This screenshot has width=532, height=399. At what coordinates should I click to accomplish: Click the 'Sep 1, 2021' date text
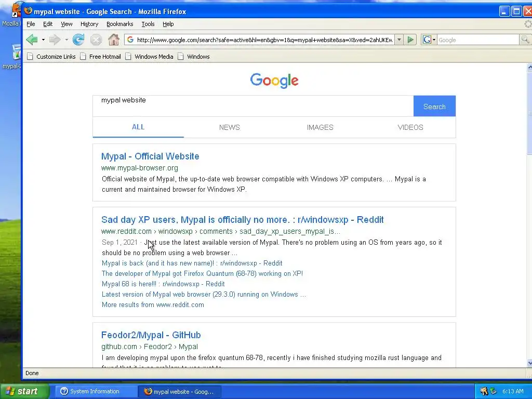(120, 242)
